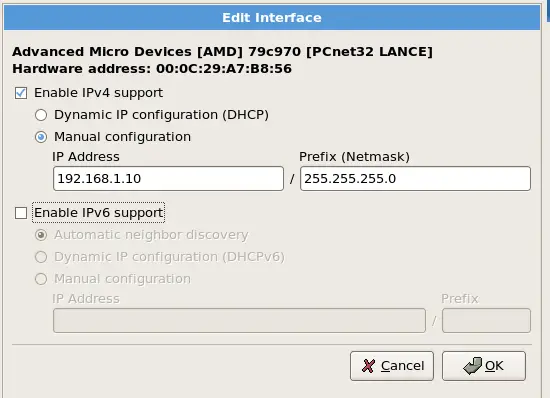Click the Hardware address text line
Viewport: 550px width, 398px height.
152,69
